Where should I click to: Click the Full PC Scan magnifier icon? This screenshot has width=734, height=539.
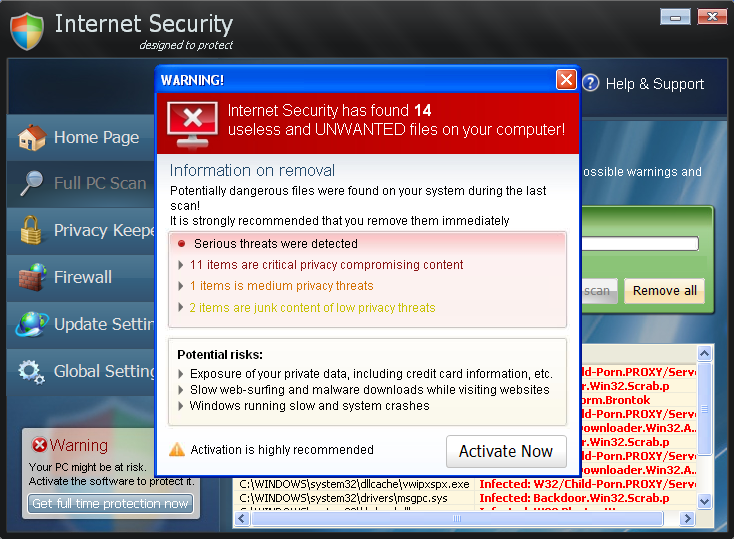click(32, 183)
